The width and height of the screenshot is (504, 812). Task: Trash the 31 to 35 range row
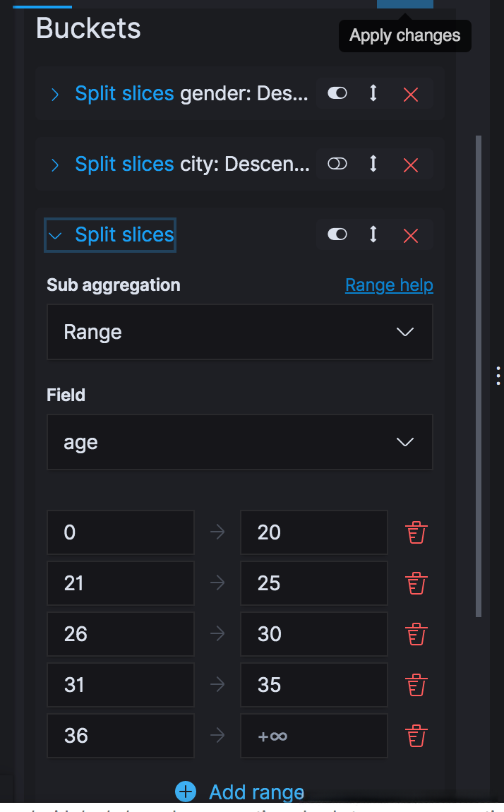point(416,685)
